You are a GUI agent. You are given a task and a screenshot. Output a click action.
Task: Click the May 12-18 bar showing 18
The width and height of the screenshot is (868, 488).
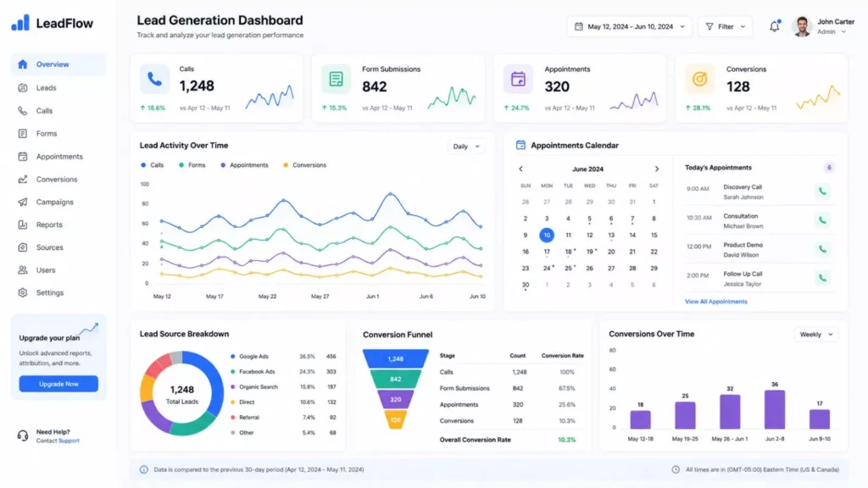tap(641, 419)
